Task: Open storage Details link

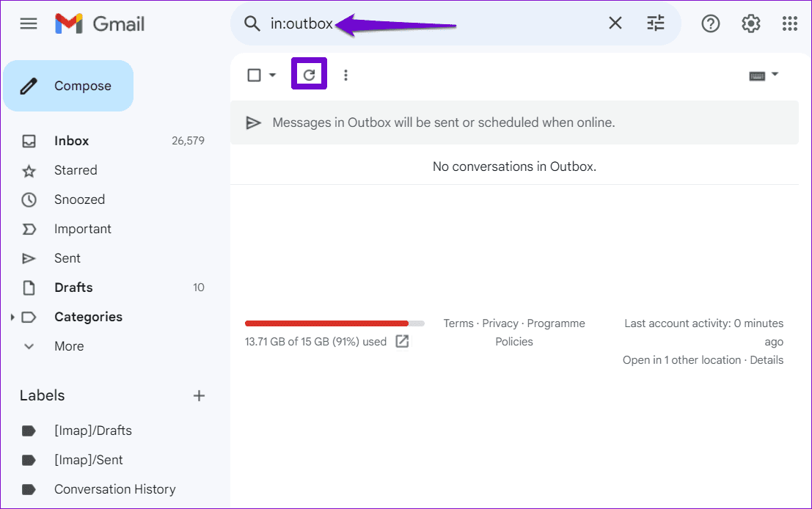Action: [767, 359]
